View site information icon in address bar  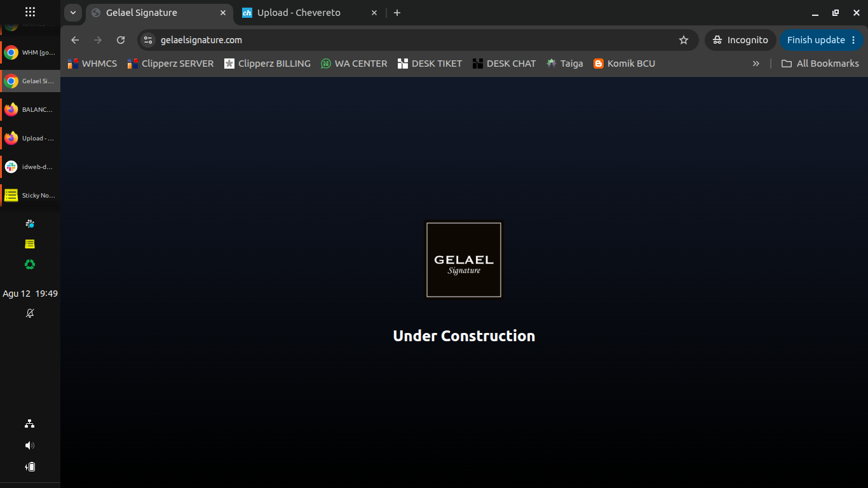(x=148, y=40)
